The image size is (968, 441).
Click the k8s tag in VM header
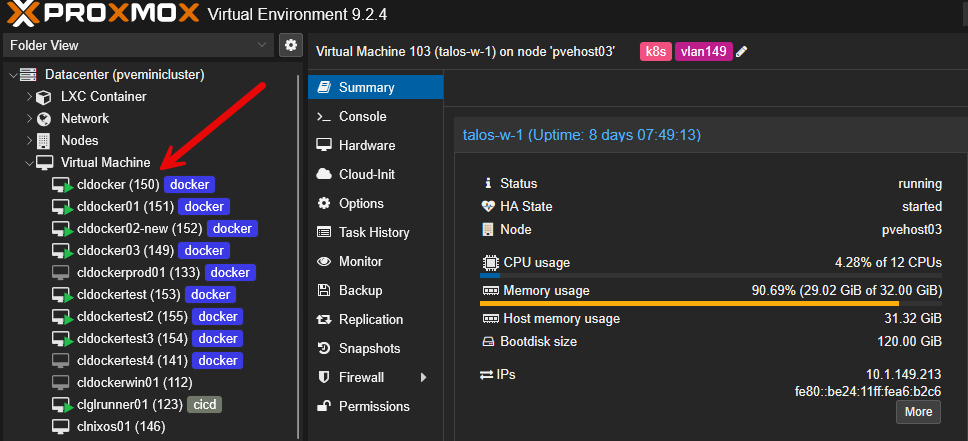pyautogui.click(x=656, y=51)
